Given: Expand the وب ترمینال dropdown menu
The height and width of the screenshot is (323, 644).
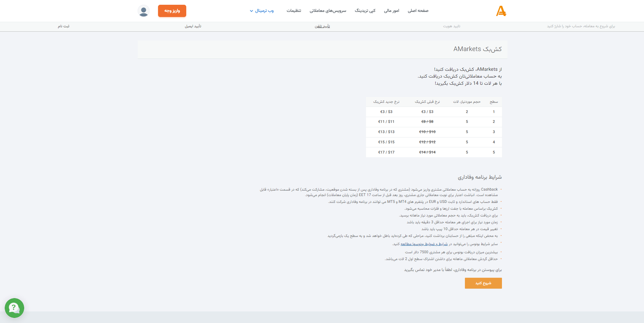Looking at the screenshot, I should point(262,11).
